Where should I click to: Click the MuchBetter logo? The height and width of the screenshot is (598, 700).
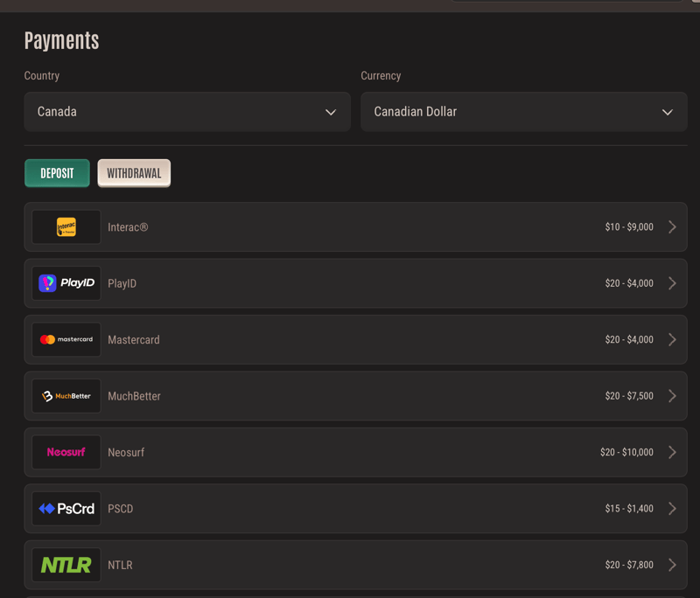pos(66,396)
